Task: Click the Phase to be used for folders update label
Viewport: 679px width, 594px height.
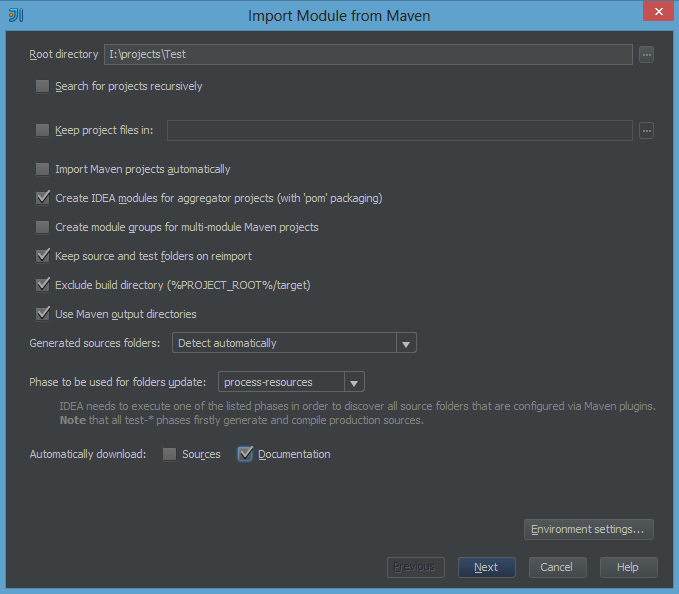Action: coord(117,382)
